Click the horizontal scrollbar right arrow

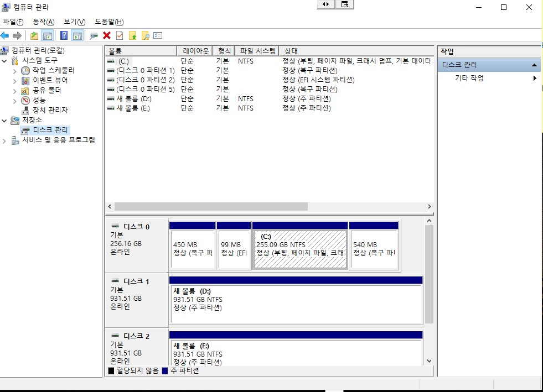pos(429,206)
